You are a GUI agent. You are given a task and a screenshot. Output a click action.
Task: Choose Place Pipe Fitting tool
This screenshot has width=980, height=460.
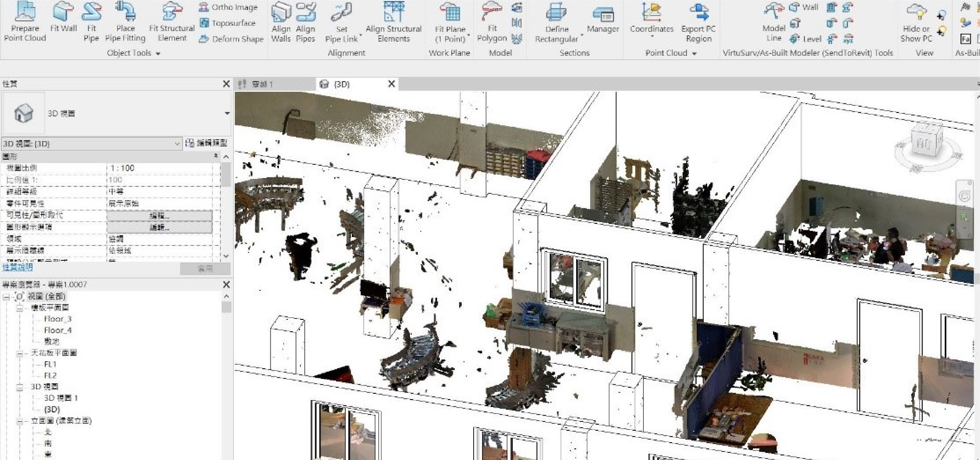(x=125, y=21)
